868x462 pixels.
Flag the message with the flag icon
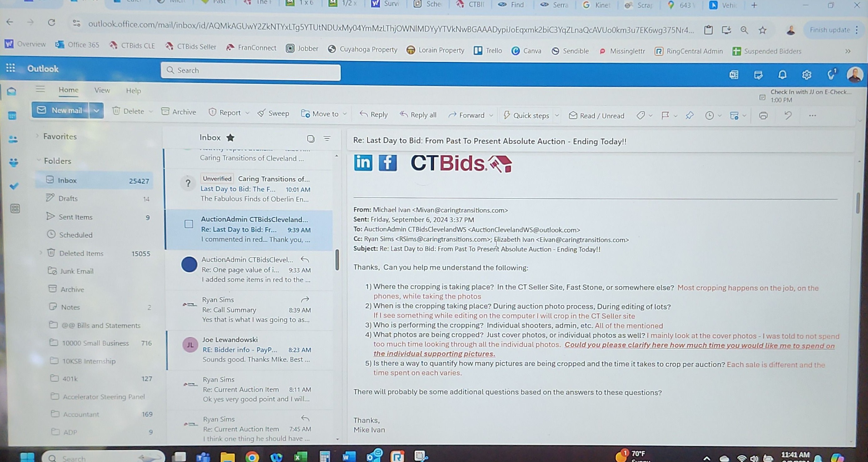[665, 115]
